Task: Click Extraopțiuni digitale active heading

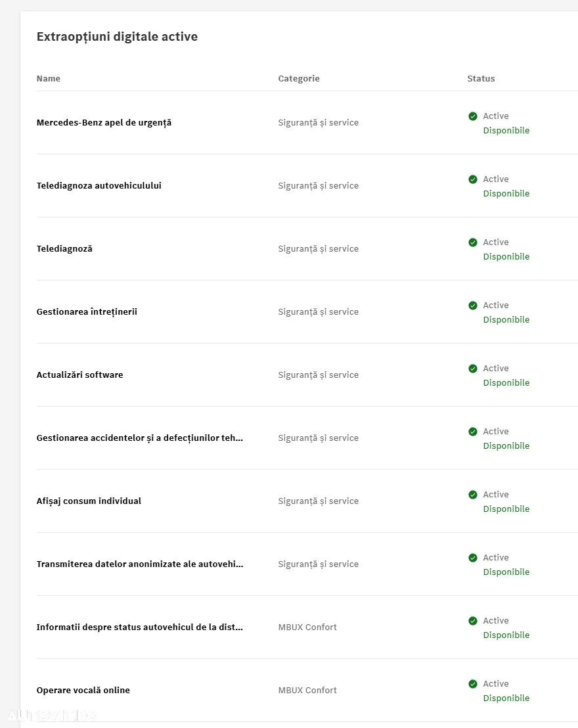Action: click(x=117, y=37)
